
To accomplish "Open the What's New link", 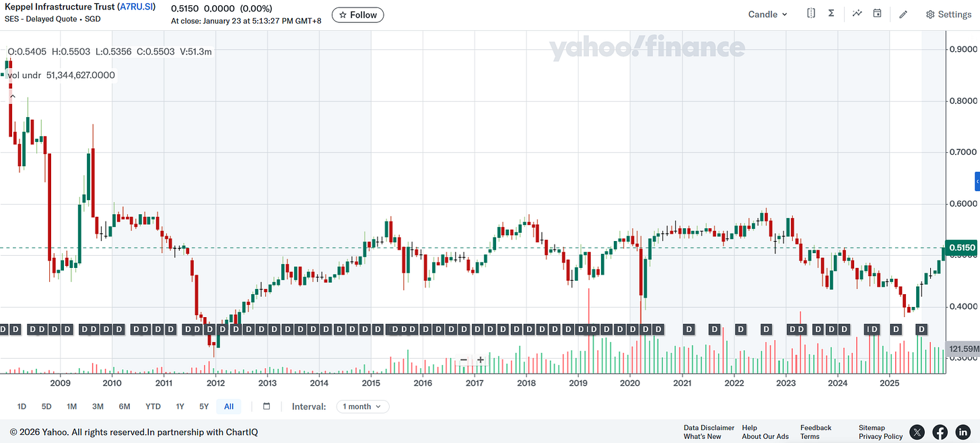I will point(702,436).
